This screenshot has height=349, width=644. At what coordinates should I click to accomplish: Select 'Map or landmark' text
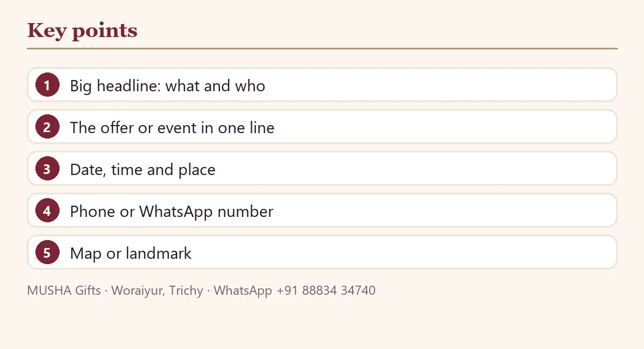(131, 253)
